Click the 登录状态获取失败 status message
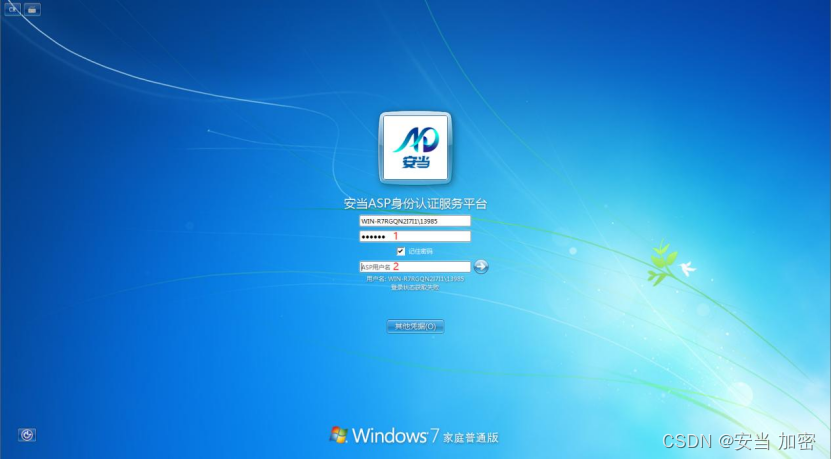The height and width of the screenshot is (460, 831). click(x=415, y=287)
